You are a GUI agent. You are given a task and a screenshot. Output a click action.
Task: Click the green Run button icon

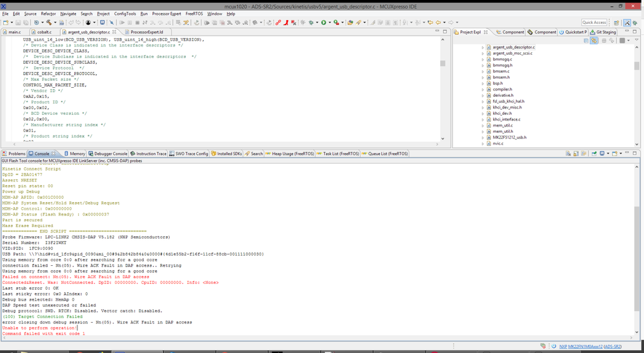(x=324, y=23)
